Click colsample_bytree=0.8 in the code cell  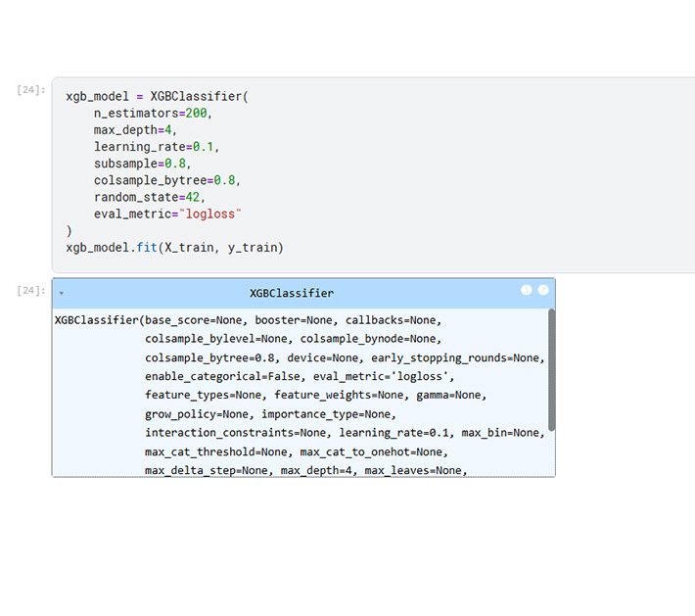pyautogui.click(x=166, y=180)
